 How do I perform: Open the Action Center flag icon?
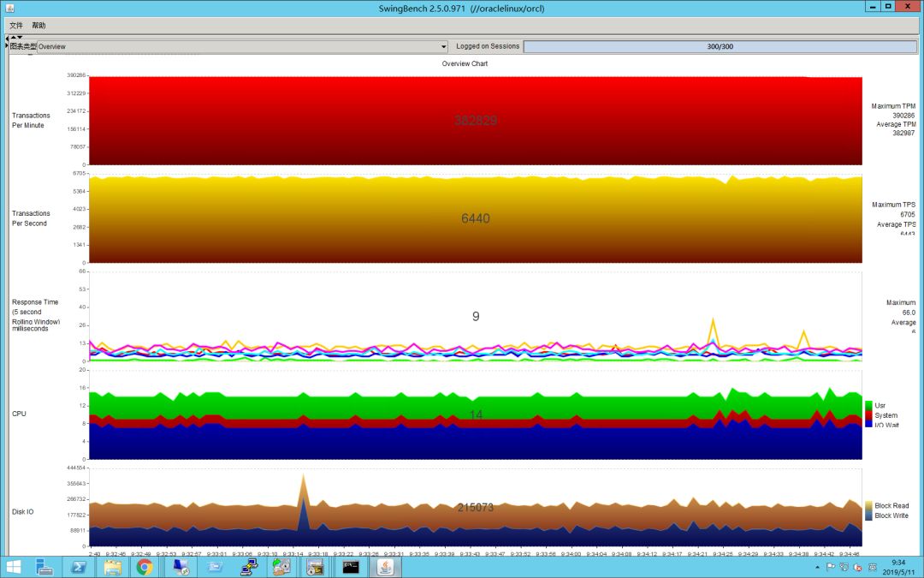pyautogui.click(x=830, y=567)
